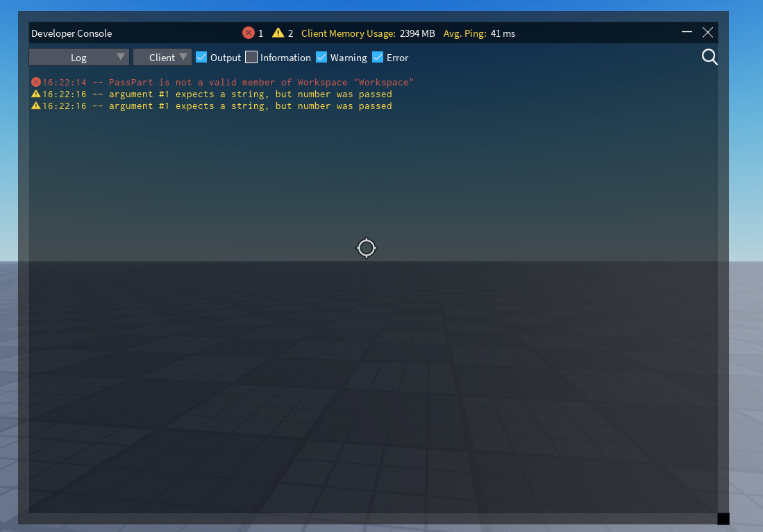Disable the Output filter checkbox

[201, 57]
